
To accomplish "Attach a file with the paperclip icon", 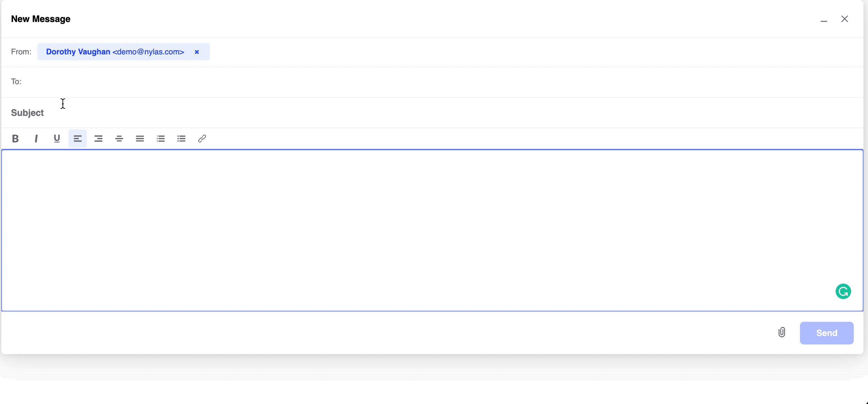I will point(782,332).
